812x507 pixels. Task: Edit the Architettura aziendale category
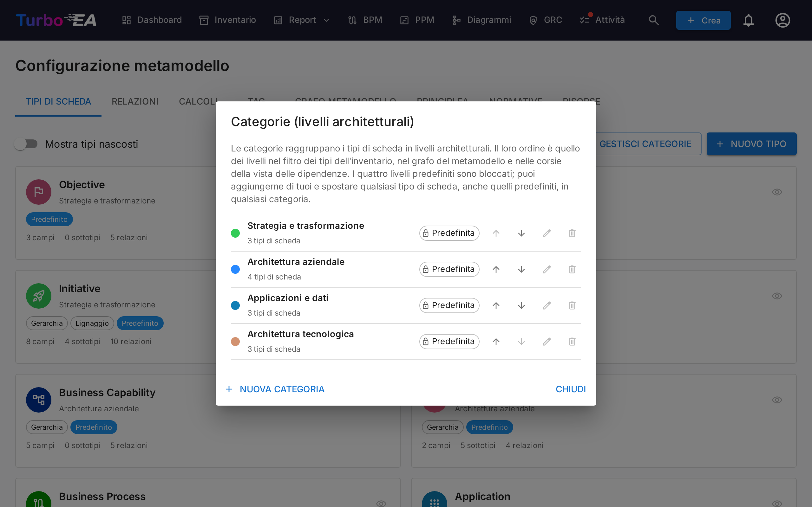[x=547, y=269]
